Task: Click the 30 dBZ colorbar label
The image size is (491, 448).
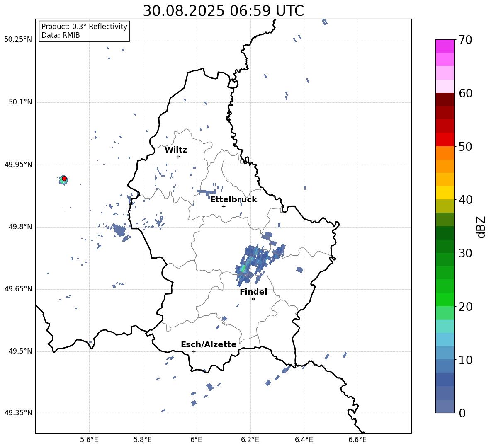Action: 465,253
